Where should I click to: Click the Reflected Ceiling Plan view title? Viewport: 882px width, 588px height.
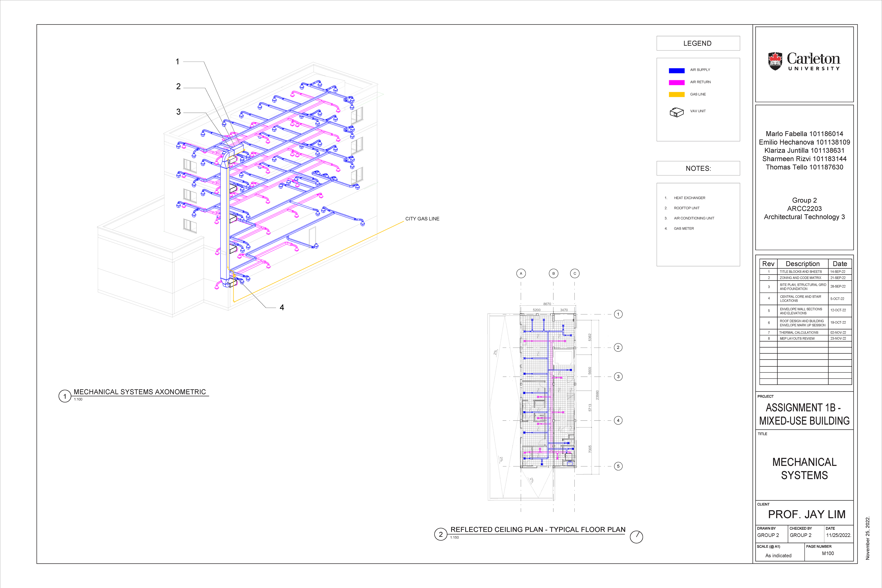click(x=538, y=529)
